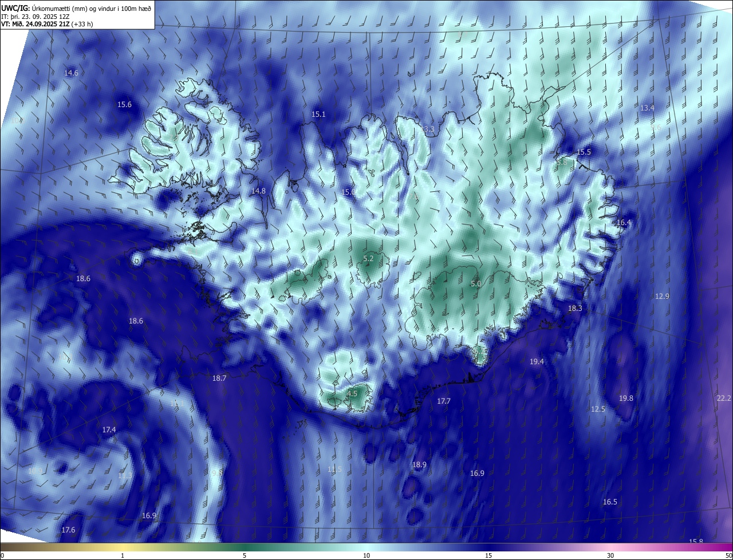Screen dimensions: 733x560
Task: Click the color scale tick label 30
Action: pos(610,555)
